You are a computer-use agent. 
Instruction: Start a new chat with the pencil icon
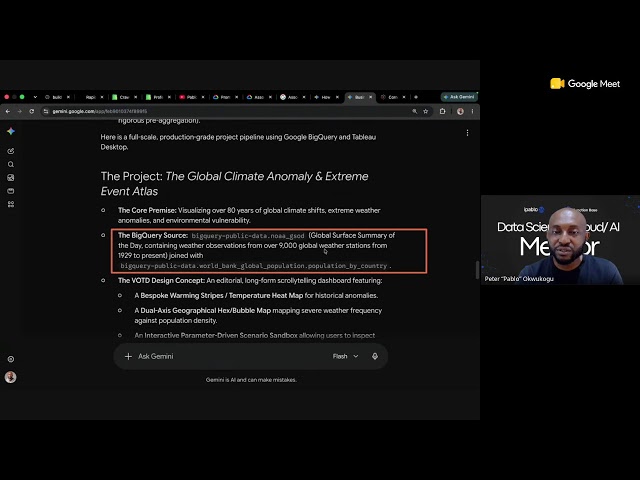click(11, 151)
